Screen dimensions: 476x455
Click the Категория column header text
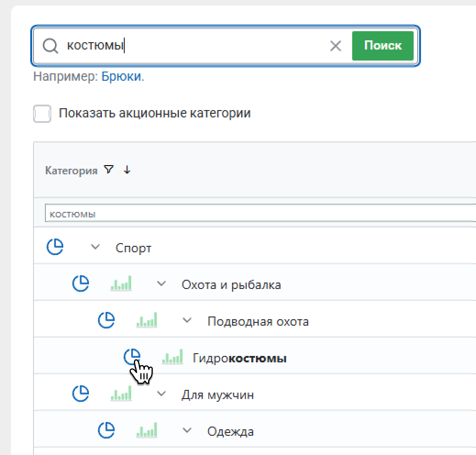point(72,170)
